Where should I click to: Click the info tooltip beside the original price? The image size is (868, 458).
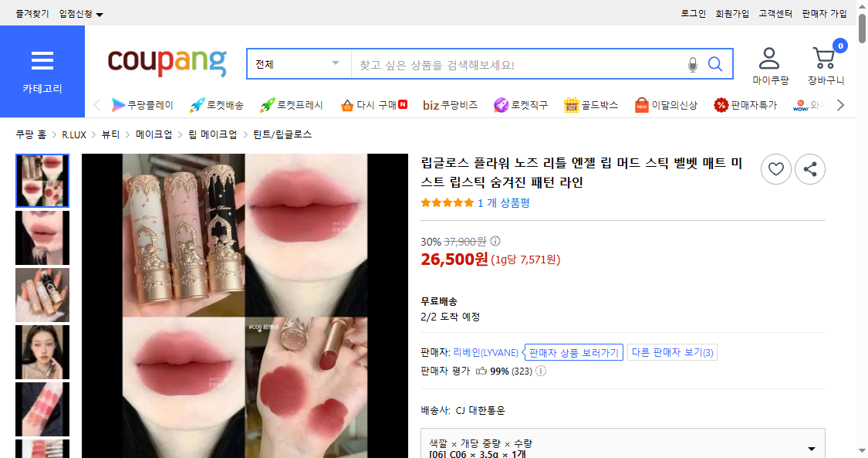pos(494,241)
